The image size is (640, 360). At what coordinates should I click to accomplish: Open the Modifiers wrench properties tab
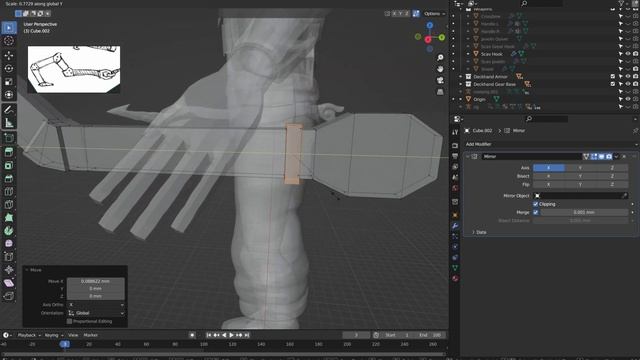456,226
